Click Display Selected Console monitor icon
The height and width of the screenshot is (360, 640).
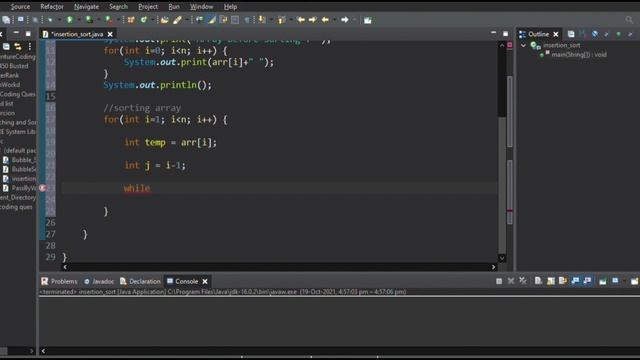pyautogui.click(x=615, y=281)
